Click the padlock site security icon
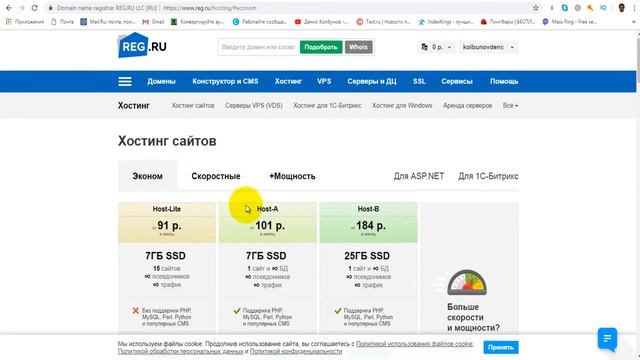 50,8
